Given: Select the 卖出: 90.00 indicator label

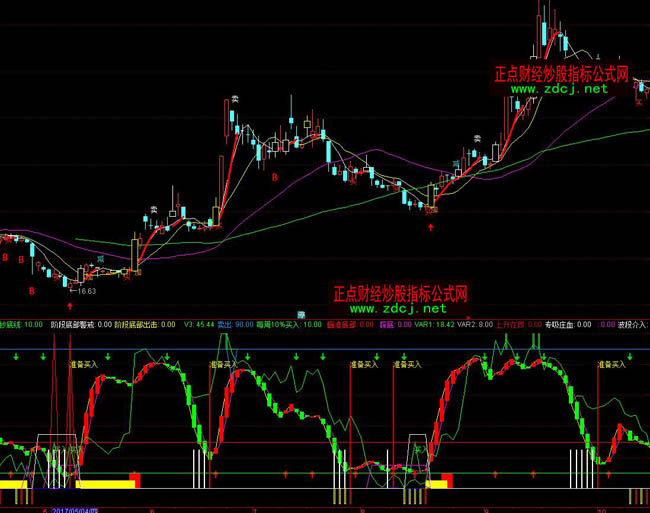Looking at the screenshot, I should (250, 324).
